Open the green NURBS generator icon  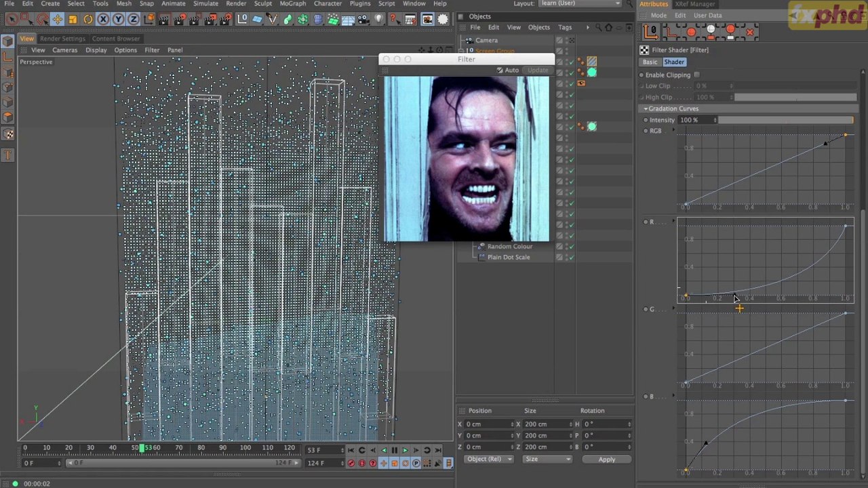[288, 19]
